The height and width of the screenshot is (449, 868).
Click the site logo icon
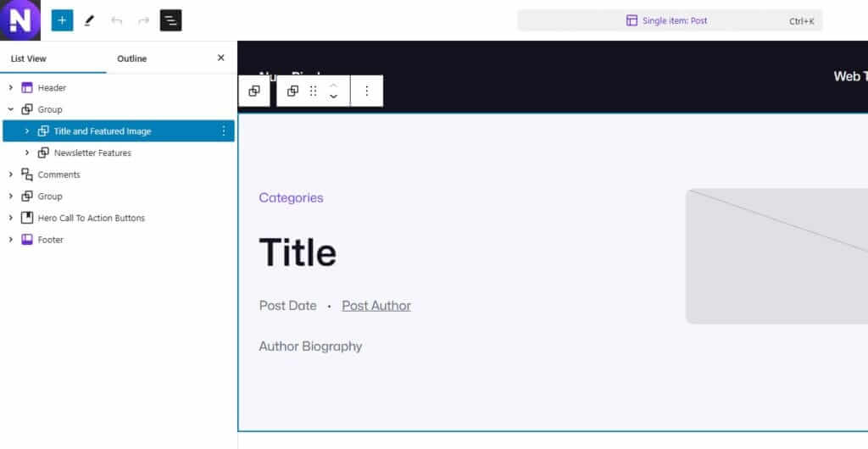click(20, 20)
